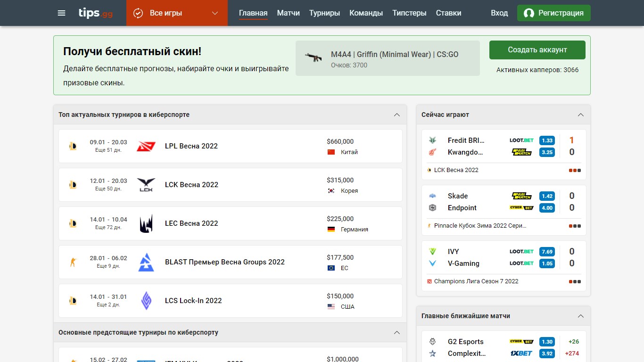
Task: Click the Germany flag icon
Action: click(331, 230)
